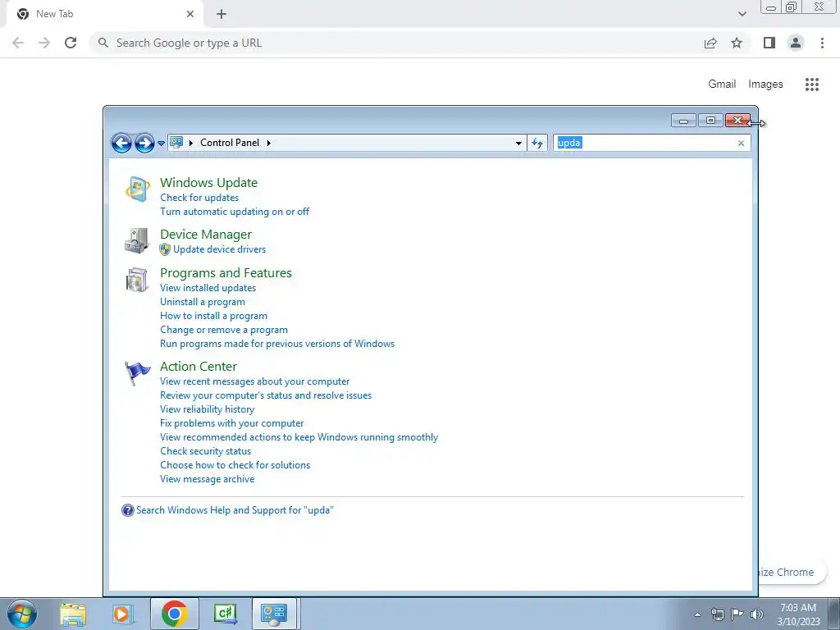The image size is (840, 630).
Task: Click Chrome back arrow
Action: pyautogui.click(x=18, y=43)
